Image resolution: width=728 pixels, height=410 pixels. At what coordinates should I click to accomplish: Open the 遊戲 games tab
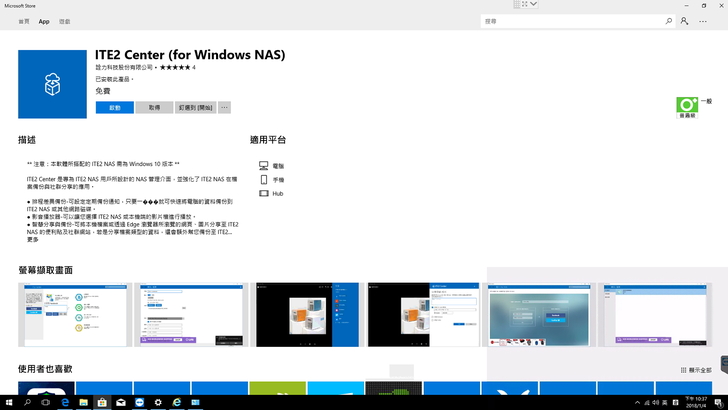(65, 21)
